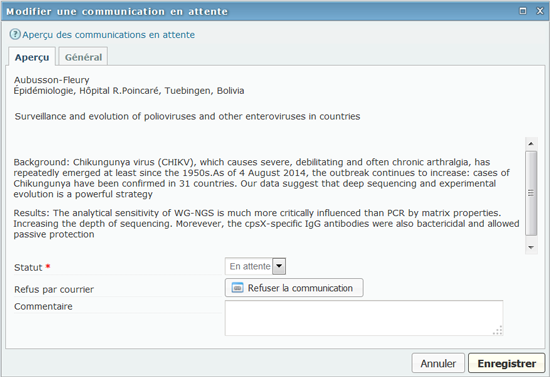Viewport: 550px width, 377px height.
Task: Click the abstract scrollbar down arrow
Action: pyautogui.click(x=531, y=247)
